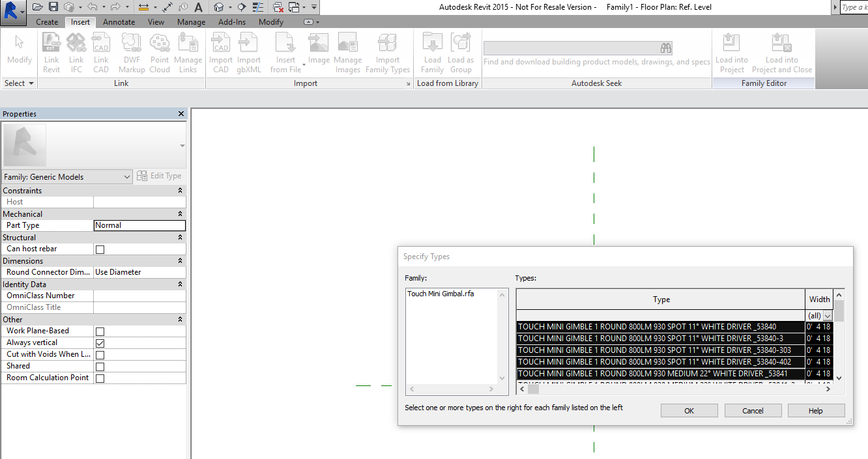Click the Load Family tool
This screenshot has height=459, width=868.
coord(433,53)
